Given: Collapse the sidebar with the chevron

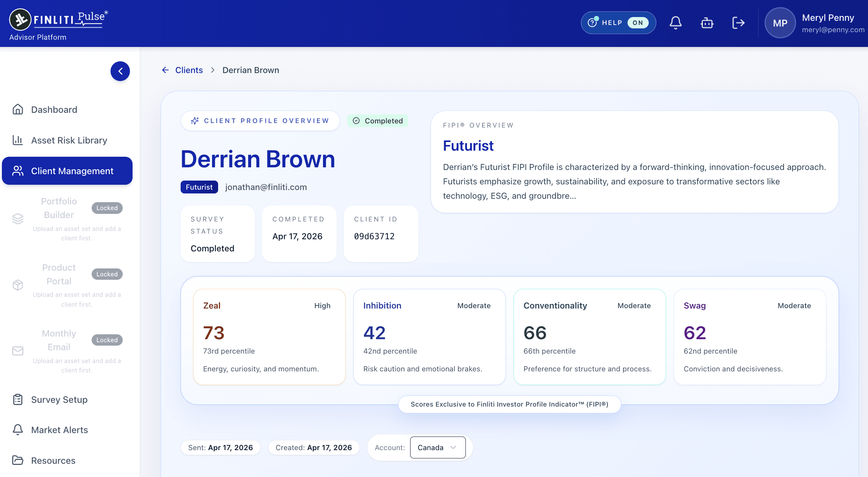Looking at the screenshot, I should pos(120,71).
